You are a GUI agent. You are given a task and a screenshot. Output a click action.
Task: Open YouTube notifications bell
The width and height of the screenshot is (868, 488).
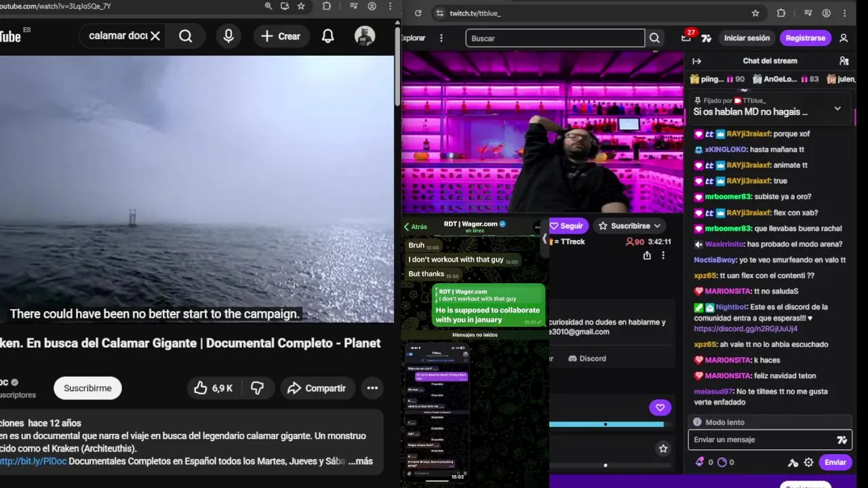328,36
